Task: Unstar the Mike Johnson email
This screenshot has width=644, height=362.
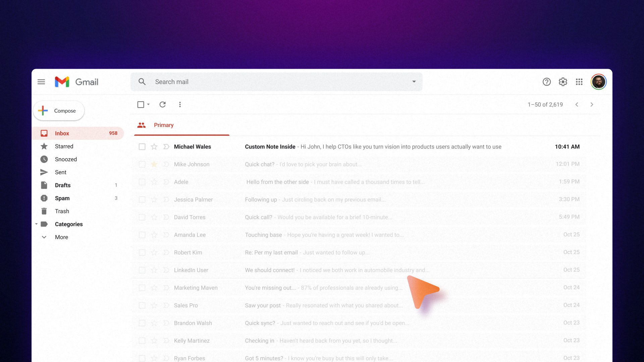Action: pos(154,164)
